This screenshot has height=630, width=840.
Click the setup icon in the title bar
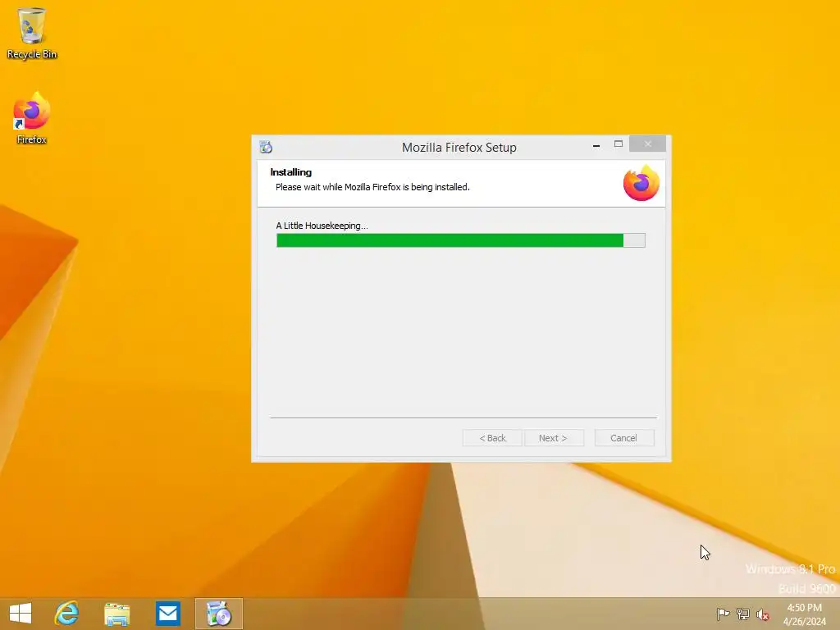coord(266,147)
